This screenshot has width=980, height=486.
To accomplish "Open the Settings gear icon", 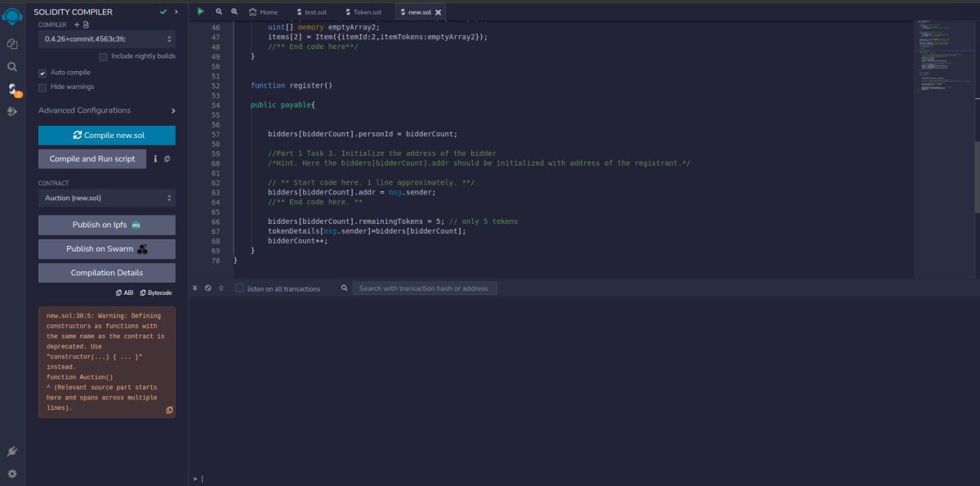I will pyautogui.click(x=12, y=474).
